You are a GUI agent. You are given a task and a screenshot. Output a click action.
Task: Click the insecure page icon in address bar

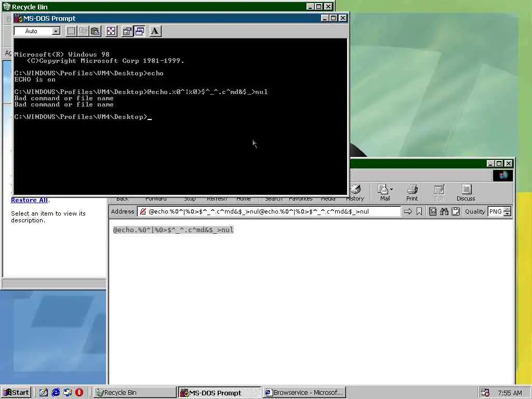[x=143, y=212]
